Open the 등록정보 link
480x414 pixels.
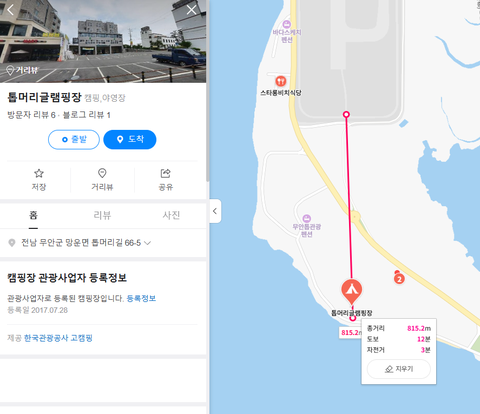point(141,298)
